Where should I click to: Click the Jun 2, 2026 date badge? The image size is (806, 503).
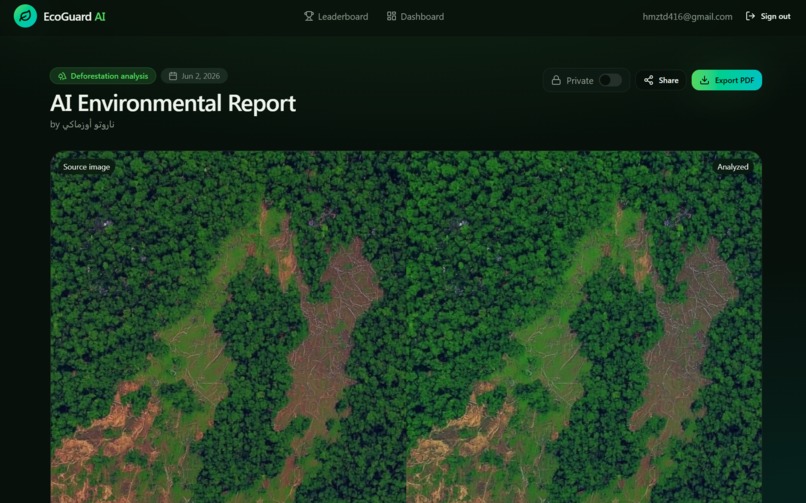194,76
